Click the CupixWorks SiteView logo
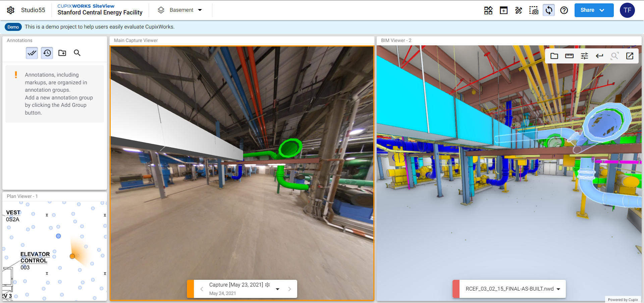 pos(86,6)
